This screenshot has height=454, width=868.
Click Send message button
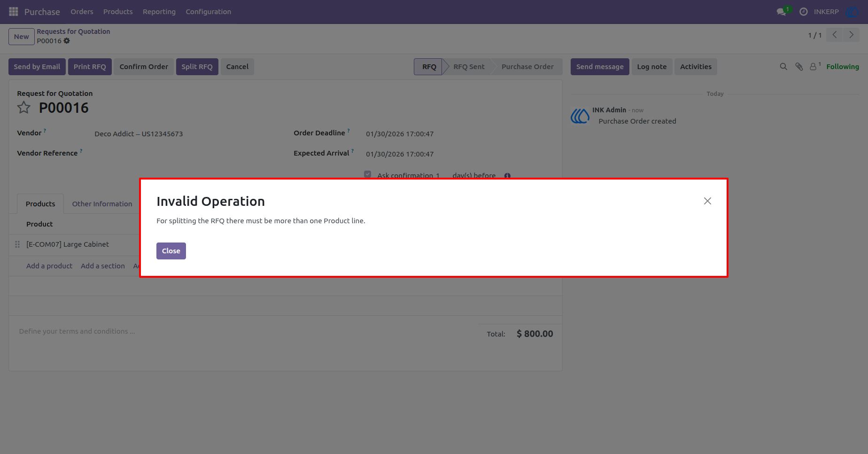[600, 67]
